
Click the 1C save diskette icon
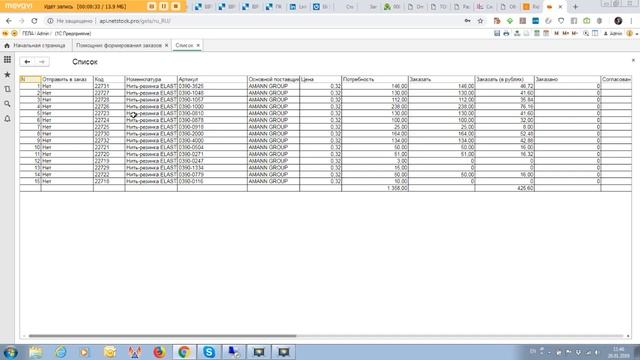click(x=497, y=33)
